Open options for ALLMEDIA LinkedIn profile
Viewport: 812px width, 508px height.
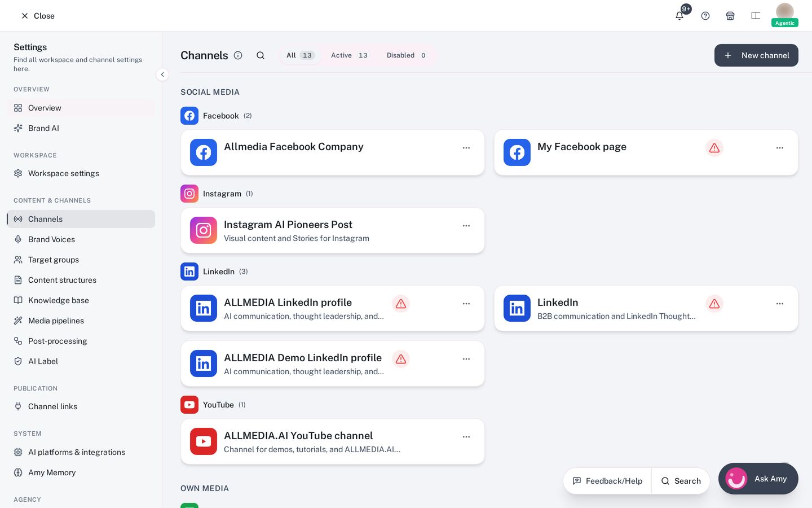coord(466,304)
